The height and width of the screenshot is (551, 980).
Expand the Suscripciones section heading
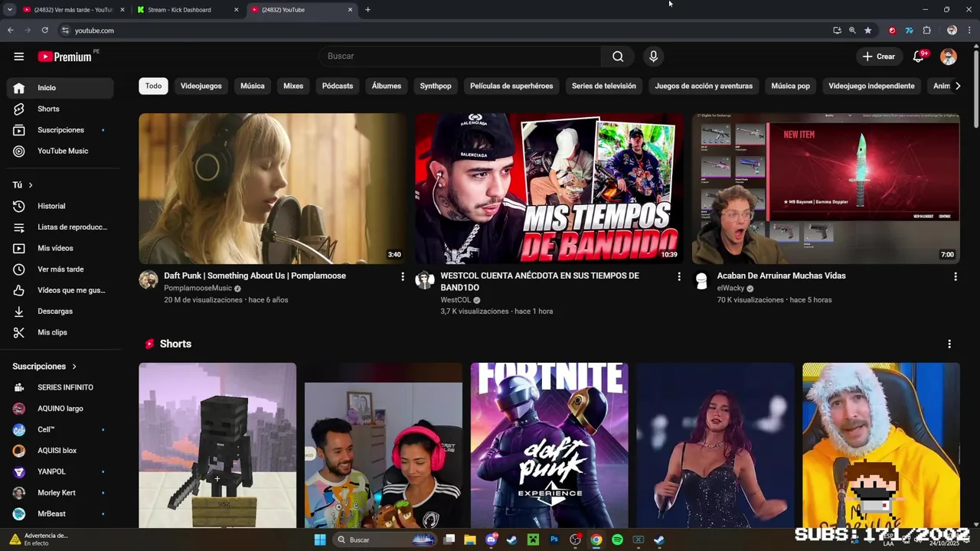[44, 367]
